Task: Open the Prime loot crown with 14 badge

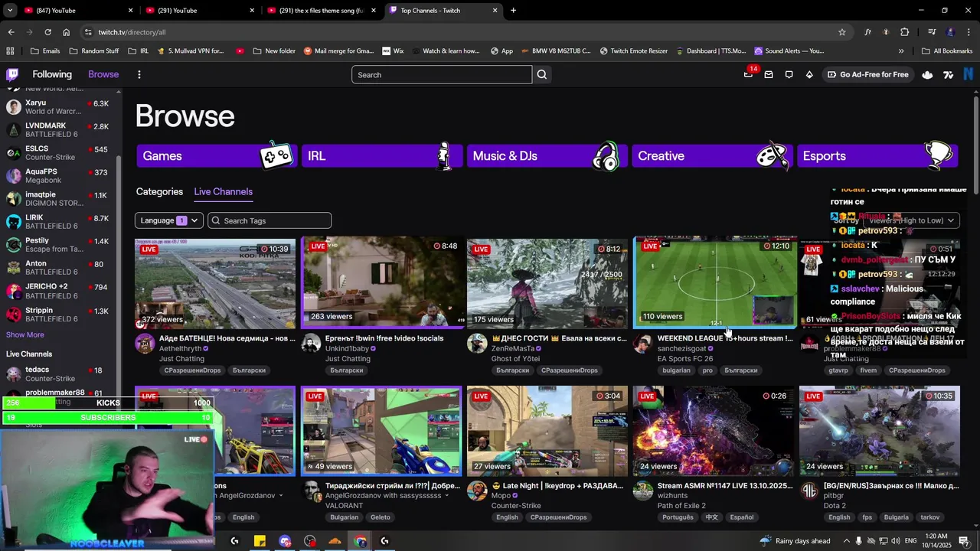Action: click(749, 74)
